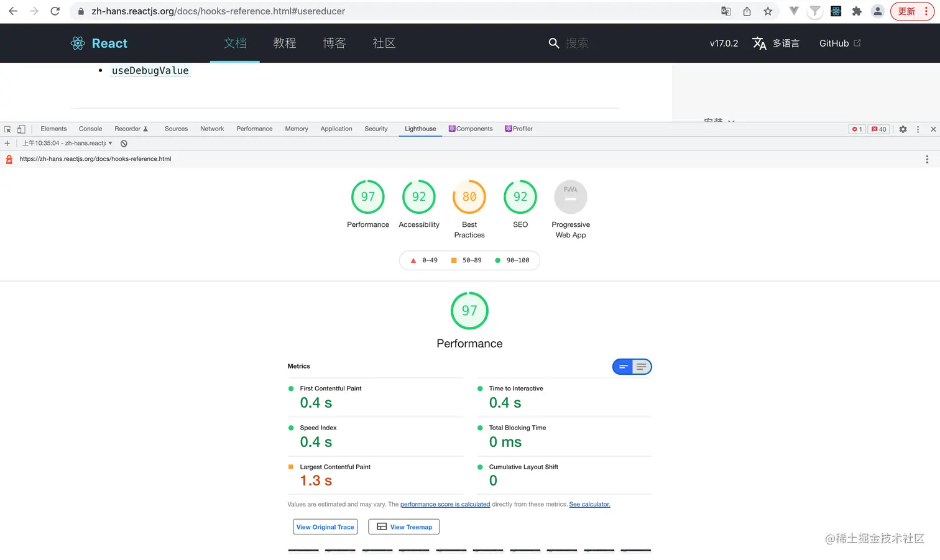
Task: Open the extensions puzzle icon
Action: 857,11
